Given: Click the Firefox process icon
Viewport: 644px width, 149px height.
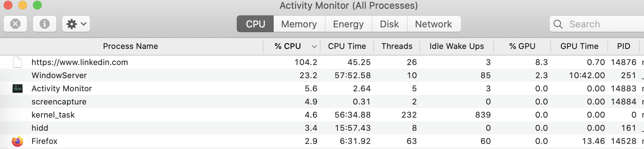Looking at the screenshot, I should point(18,141).
